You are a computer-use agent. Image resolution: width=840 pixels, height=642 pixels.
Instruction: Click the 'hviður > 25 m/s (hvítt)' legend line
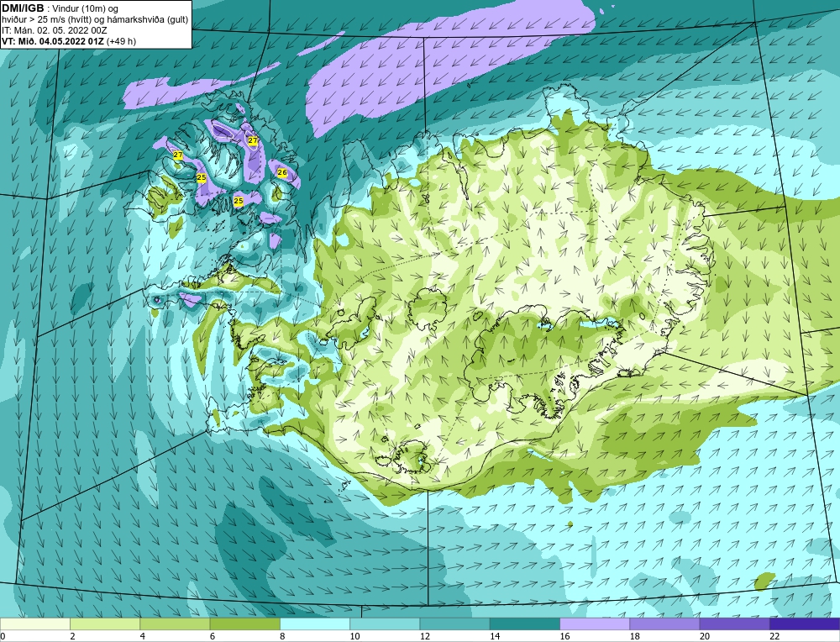click(46, 20)
